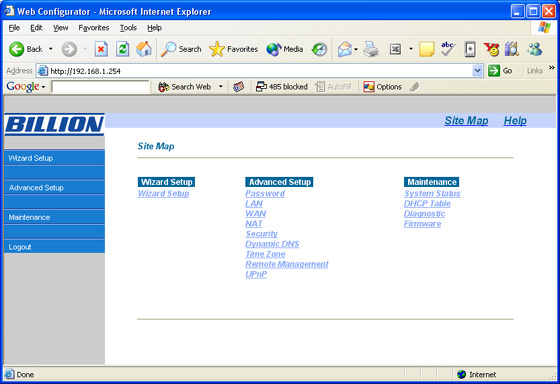
Task: Click Search Web on Google toolbar
Action: click(x=185, y=87)
